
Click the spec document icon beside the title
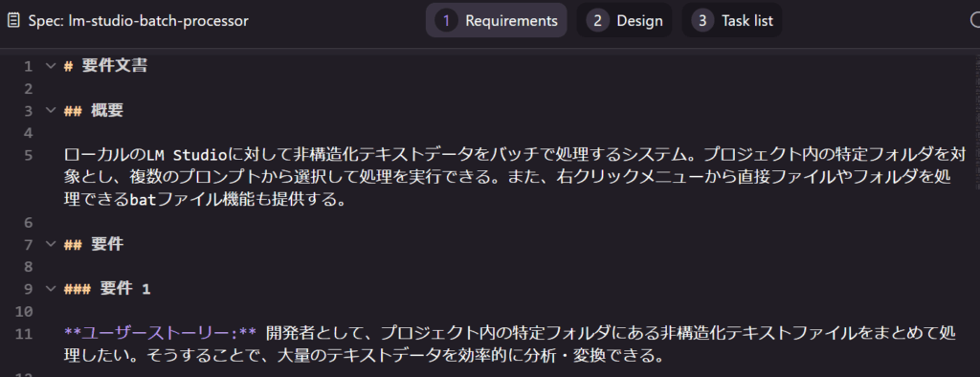coord(13,21)
